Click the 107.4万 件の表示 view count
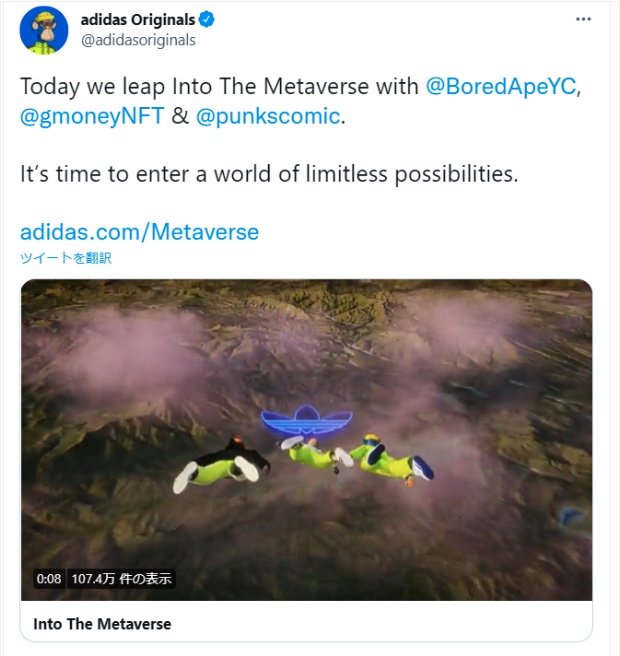The height and width of the screenshot is (656, 620). 121,579
